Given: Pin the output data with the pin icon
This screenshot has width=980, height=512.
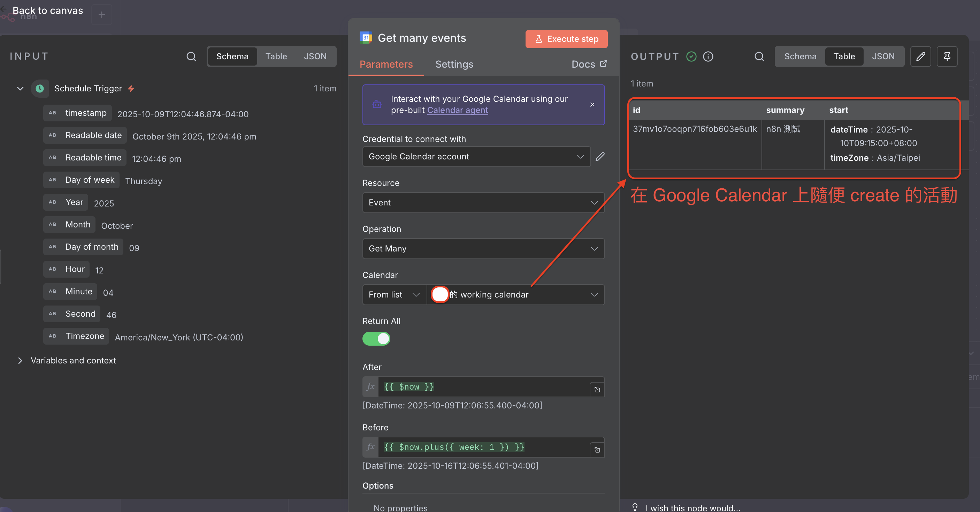Looking at the screenshot, I should click(947, 57).
